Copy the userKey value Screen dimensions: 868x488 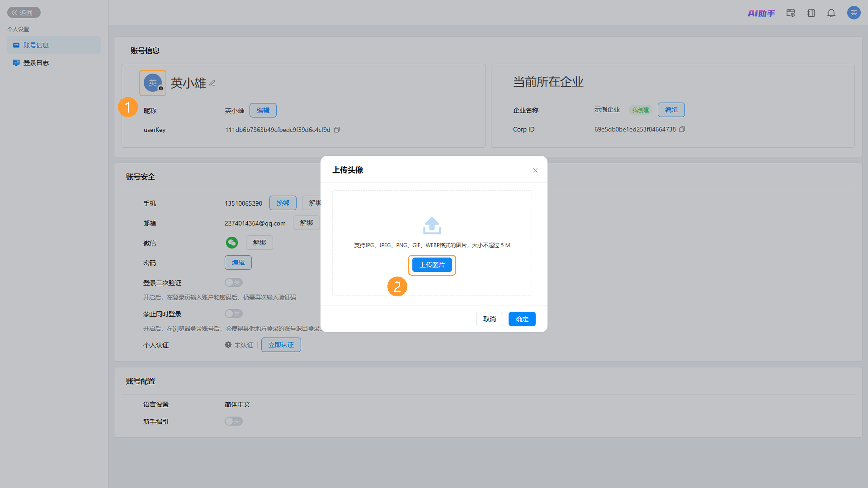[x=337, y=130]
